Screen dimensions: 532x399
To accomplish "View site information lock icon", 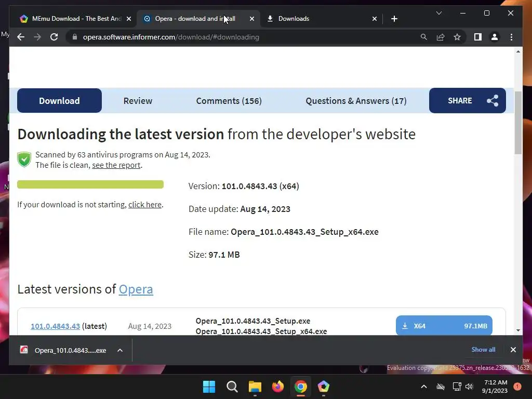I will [x=75, y=37].
